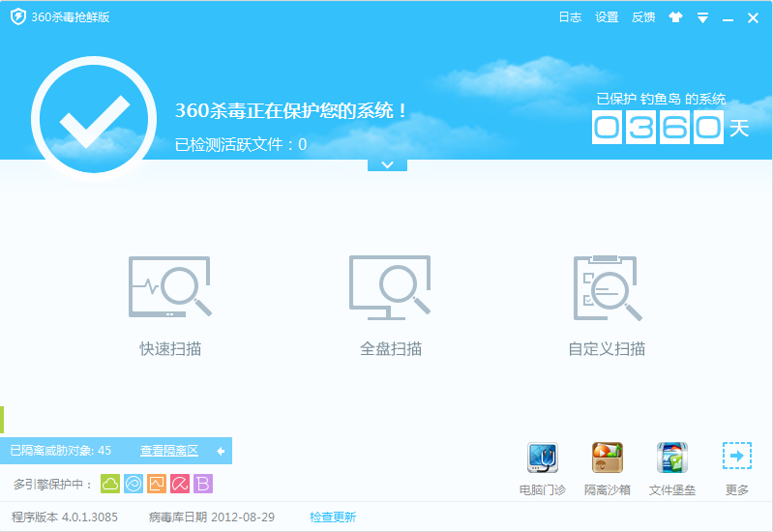
Task: Open the 反馈 feedback menu
Action: [643, 17]
